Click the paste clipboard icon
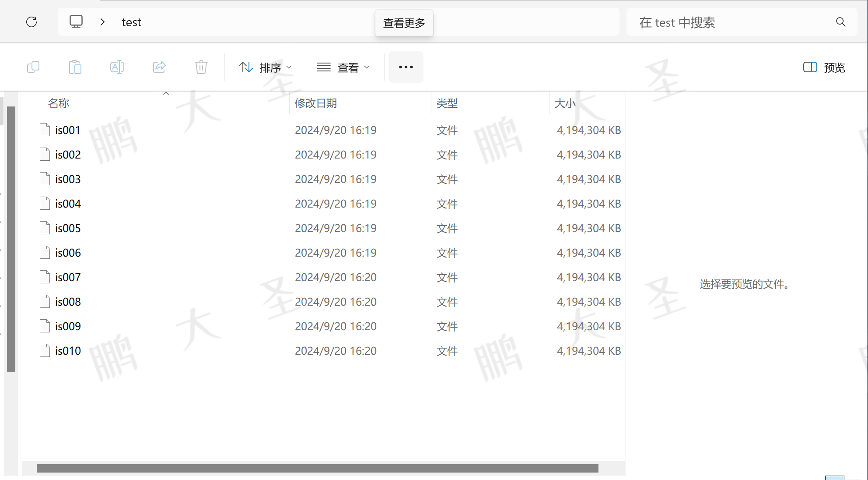This screenshot has width=868, height=480. [75, 67]
